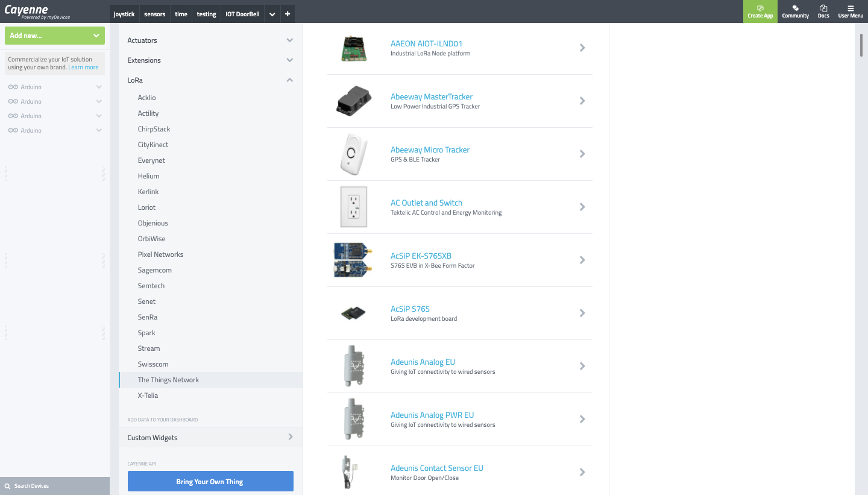Select Loriot network
This screenshot has height=495, width=868.
coord(146,207)
